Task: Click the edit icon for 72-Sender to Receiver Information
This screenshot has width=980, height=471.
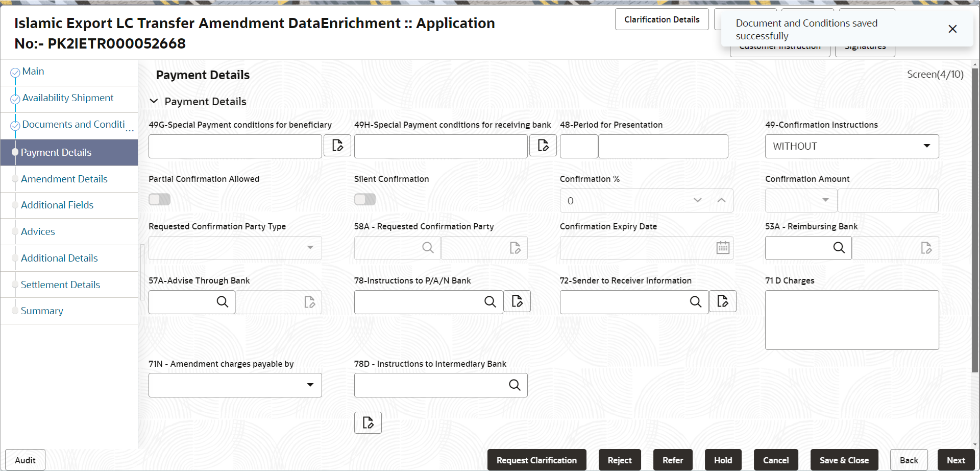Action: click(x=722, y=301)
